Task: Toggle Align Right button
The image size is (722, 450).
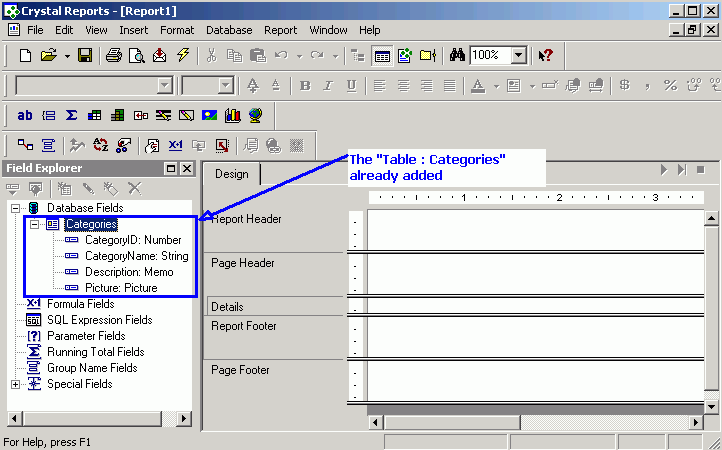Action: click(426, 86)
